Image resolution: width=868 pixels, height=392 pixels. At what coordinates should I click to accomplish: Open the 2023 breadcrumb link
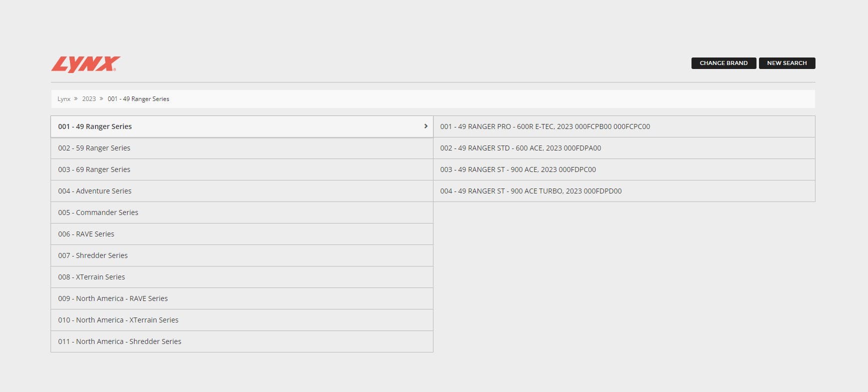click(89, 99)
